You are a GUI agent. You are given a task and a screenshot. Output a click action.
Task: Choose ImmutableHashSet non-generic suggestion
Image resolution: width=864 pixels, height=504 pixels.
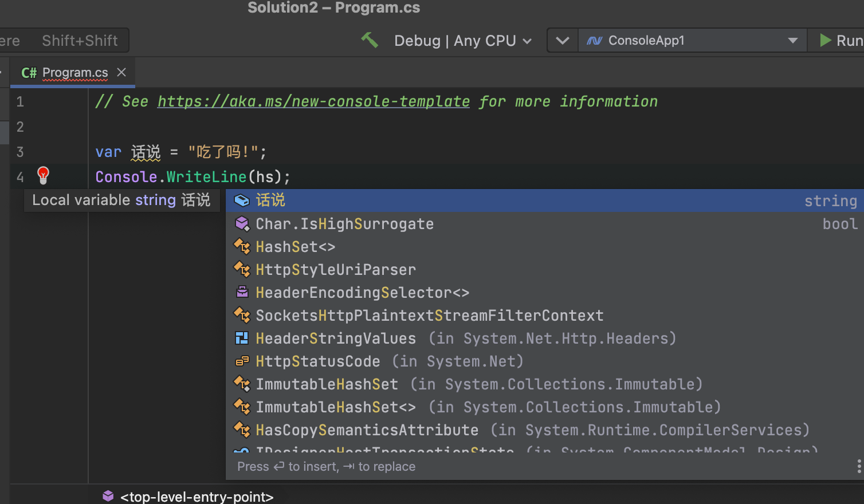[545, 384]
